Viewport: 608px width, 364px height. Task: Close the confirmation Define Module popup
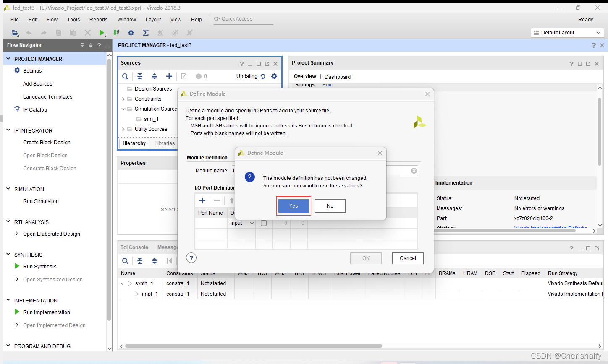coord(380,153)
